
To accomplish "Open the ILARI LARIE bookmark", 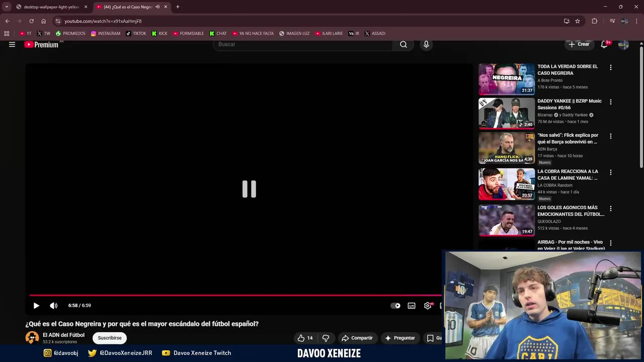I will point(329,34).
